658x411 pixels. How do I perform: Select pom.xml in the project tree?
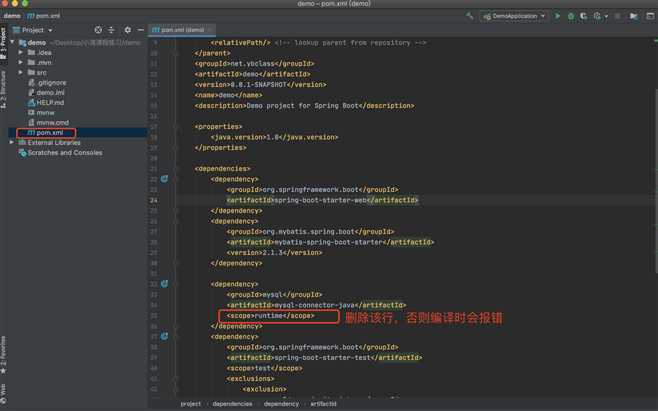coord(45,133)
